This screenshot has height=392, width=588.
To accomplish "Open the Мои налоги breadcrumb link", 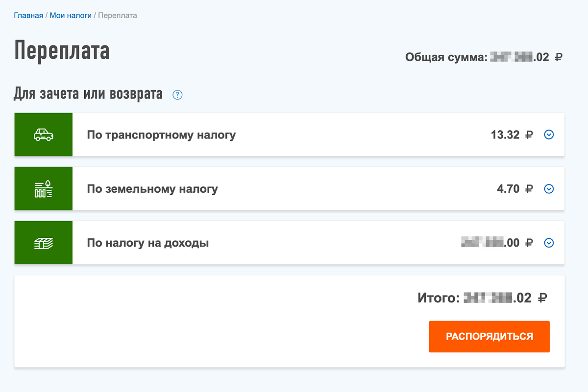I will coord(70,15).
